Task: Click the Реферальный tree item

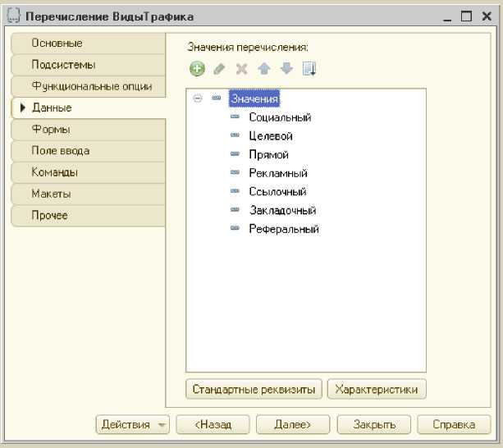Action: [284, 229]
